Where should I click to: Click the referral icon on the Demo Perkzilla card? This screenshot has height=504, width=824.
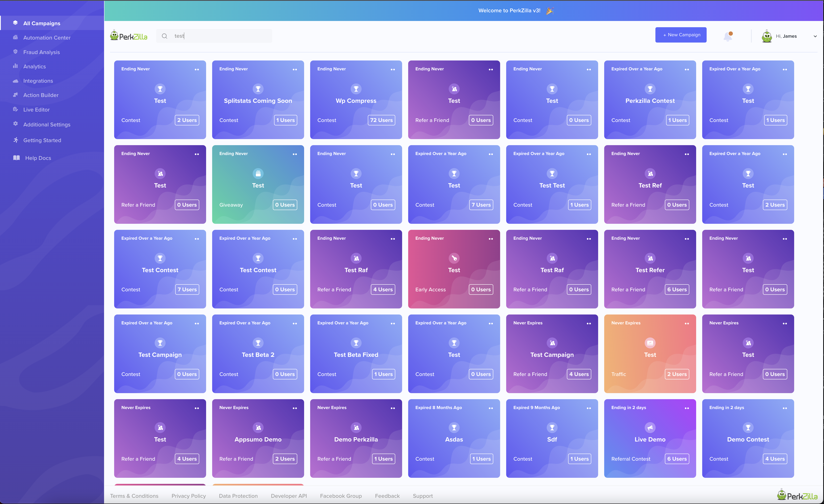(356, 427)
